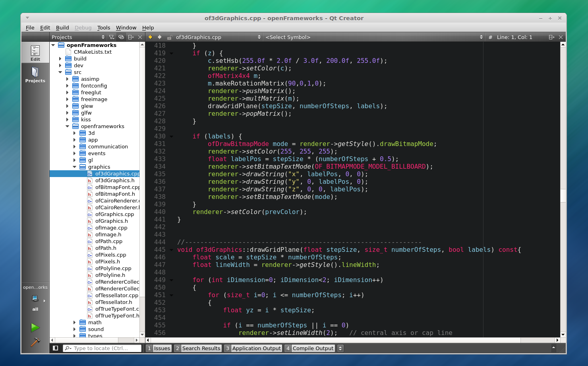This screenshot has height=366, width=588.
Task: Close the editor document button
Action: point(561,37)
